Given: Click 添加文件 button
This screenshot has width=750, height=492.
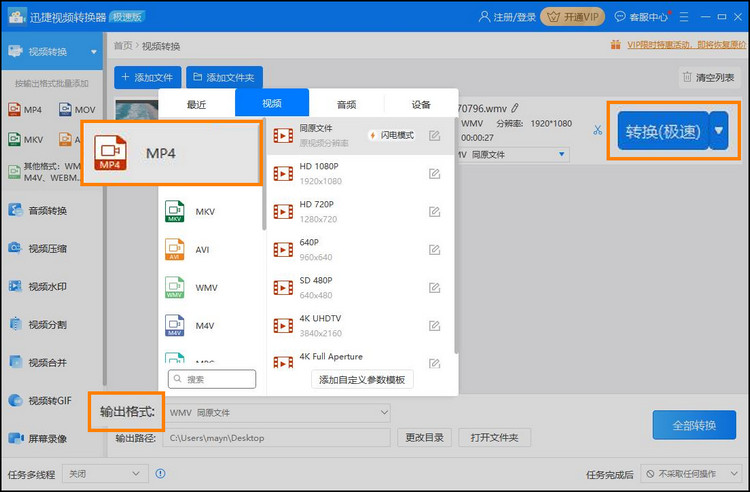Looking at the screenshot, I should (x=147, y=77).
